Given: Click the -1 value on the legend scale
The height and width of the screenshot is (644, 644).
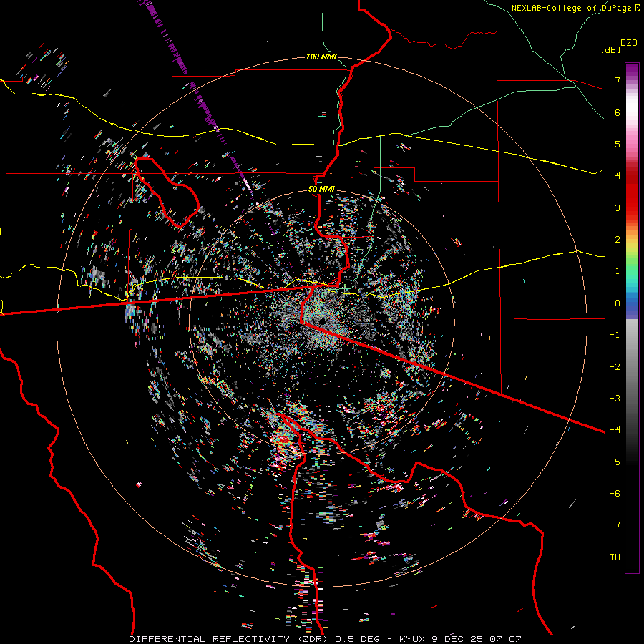Looking at the screenshot, I should [x=615, y=335].
